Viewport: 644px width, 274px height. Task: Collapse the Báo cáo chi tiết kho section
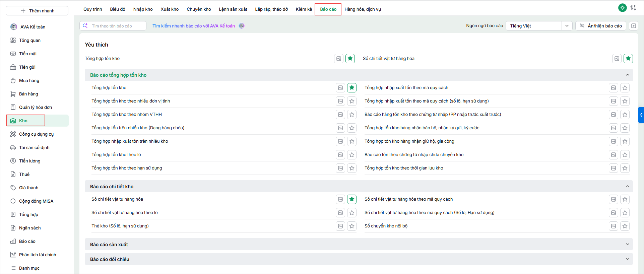click(x=628, y=187)
